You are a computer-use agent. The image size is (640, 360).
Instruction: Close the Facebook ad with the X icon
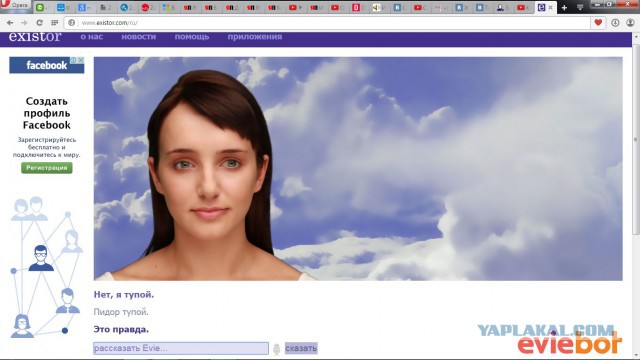point(81,60)
